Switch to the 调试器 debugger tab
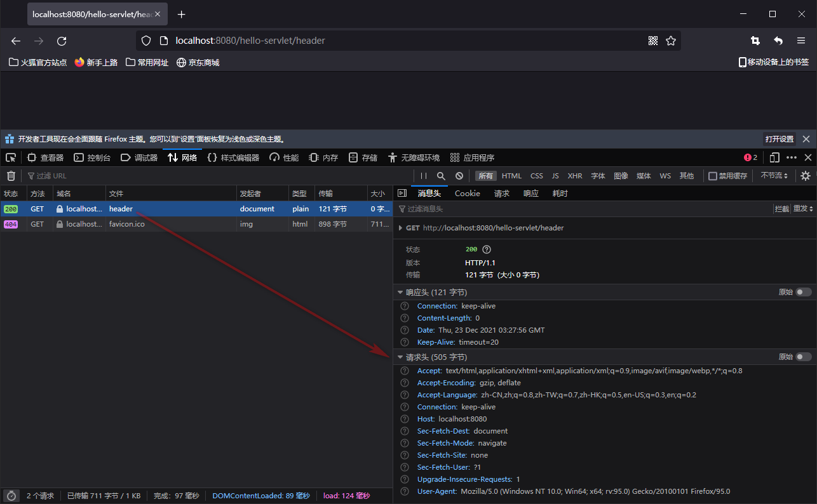Screen dimensions: 817x504 [139, 157]
